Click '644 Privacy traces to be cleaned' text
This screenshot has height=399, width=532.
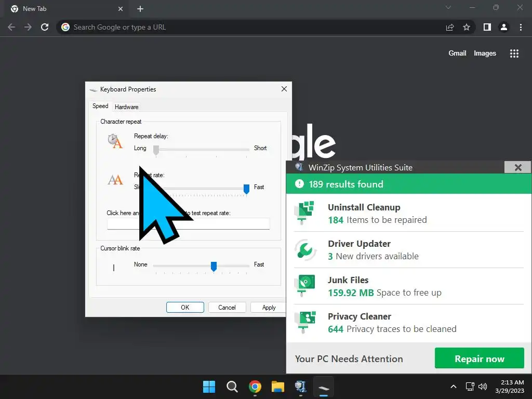pos(392,329)
